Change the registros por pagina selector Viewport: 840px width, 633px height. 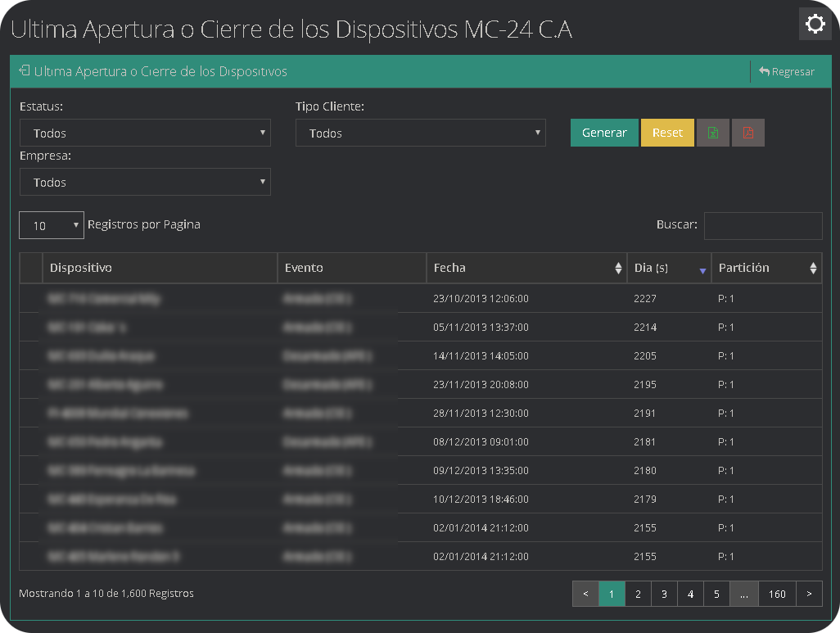(51, 225)
